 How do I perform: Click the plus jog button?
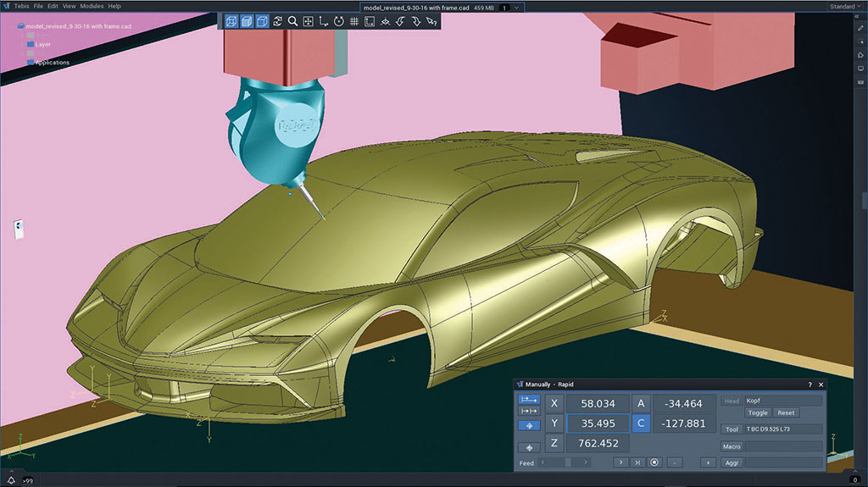[x=708, y=462]
